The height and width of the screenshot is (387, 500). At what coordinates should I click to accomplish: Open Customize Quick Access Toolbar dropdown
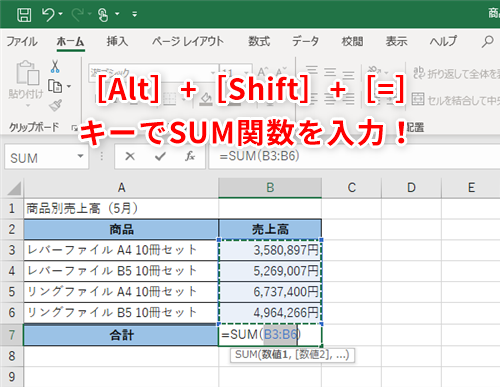(135, 14)
